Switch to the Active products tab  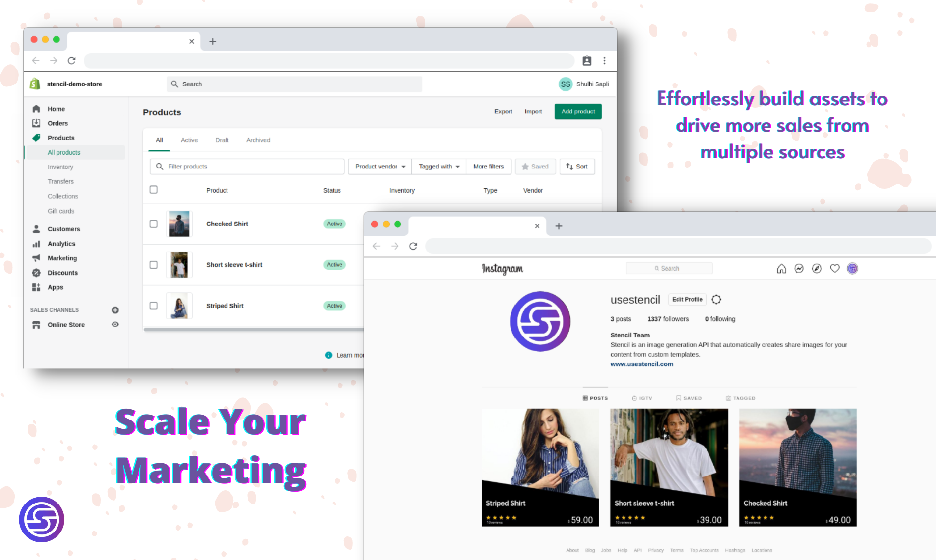coord(189,140)
